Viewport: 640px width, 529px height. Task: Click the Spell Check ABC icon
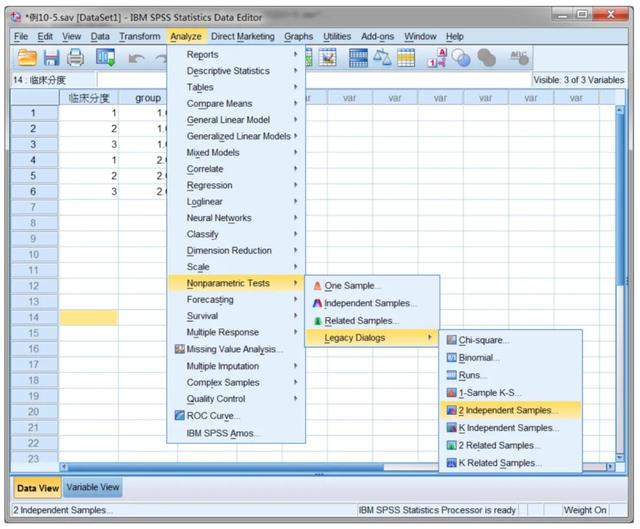pos(519,58)
